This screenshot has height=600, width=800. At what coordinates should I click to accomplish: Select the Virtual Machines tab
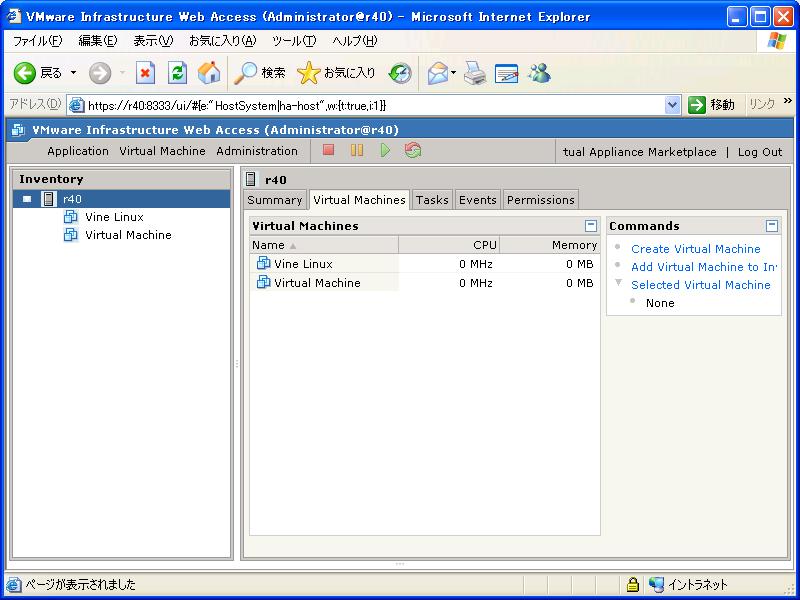(x=359, y=200)
